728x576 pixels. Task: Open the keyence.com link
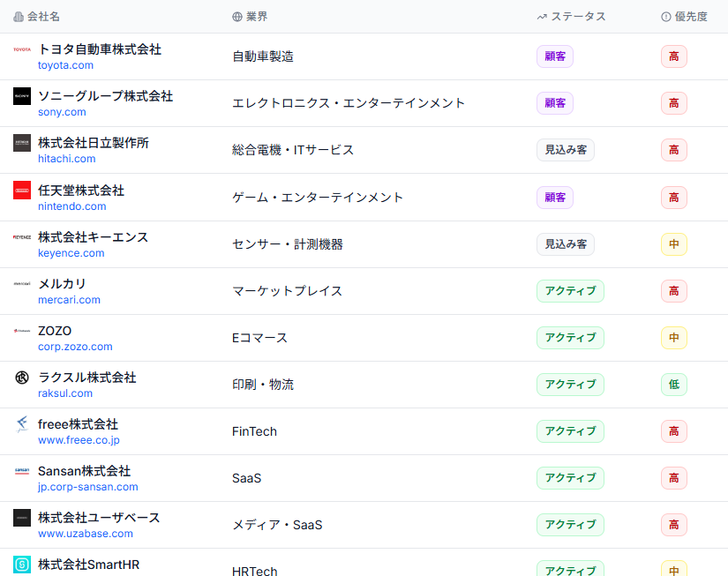tap(71, 253)
